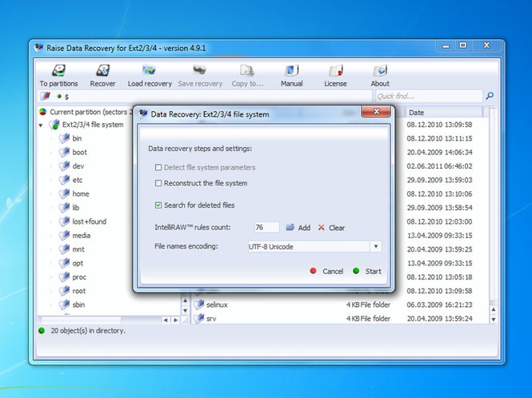Select the lib folder icon in tree
This screenshot has width=532, height=398.
[64, 208]
